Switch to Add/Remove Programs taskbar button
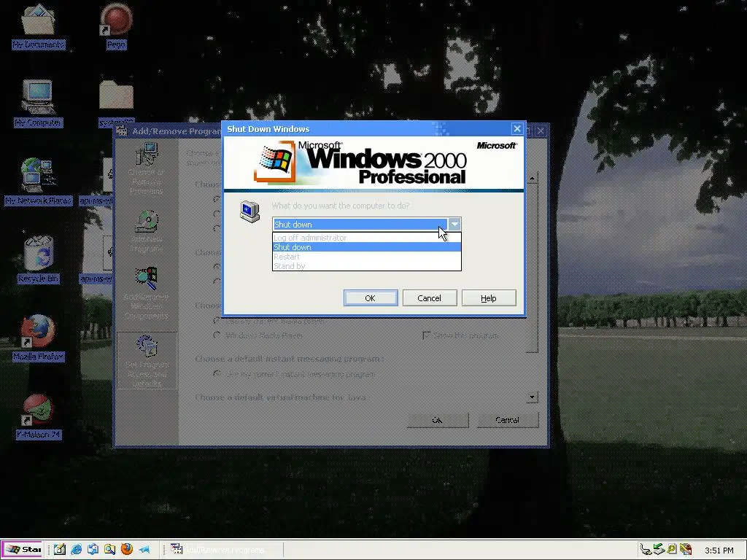This screenshot has width=747, height=560. 225,550
